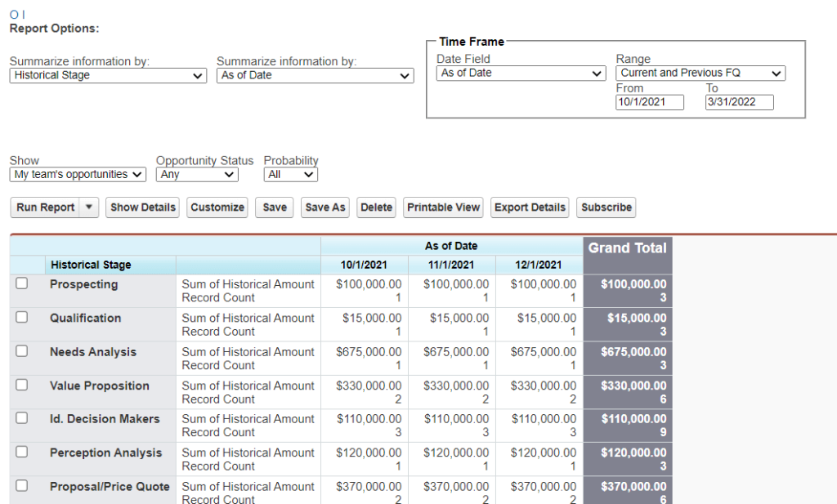Click Prospecting $100,000.00 under 10/1/2021
Screen dimensions: 837x504
pyautogui.click(x=369, y=284)
